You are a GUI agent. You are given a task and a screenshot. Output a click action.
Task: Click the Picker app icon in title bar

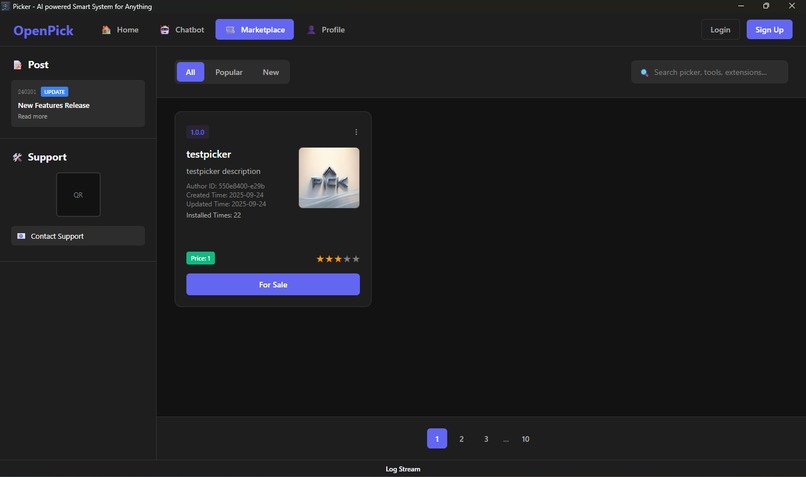5,6
